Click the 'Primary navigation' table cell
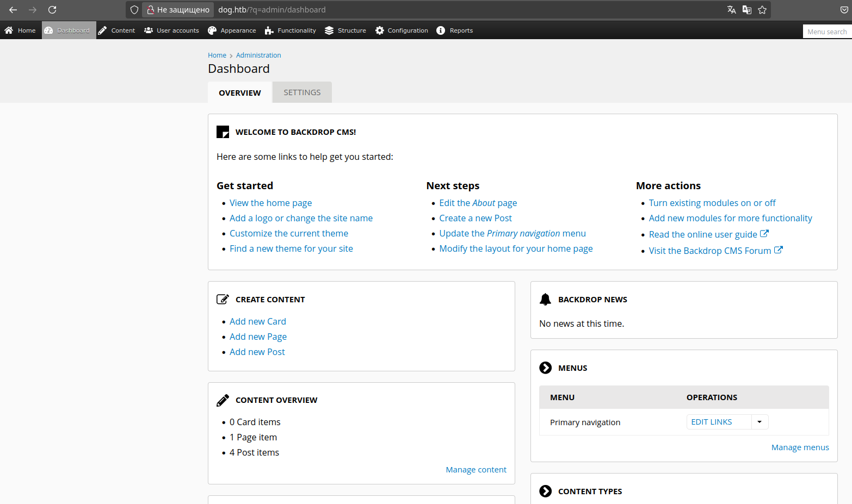 (x=585, y=422)
